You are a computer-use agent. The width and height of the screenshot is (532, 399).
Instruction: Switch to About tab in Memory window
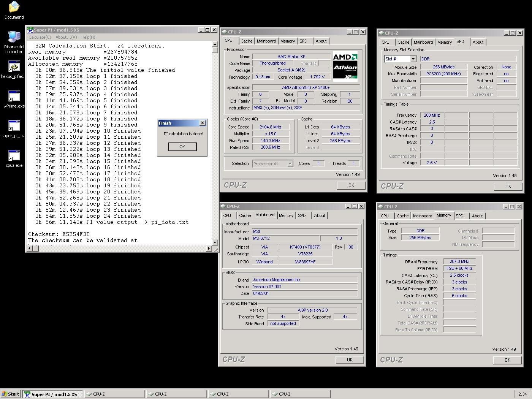click(477, 216)
